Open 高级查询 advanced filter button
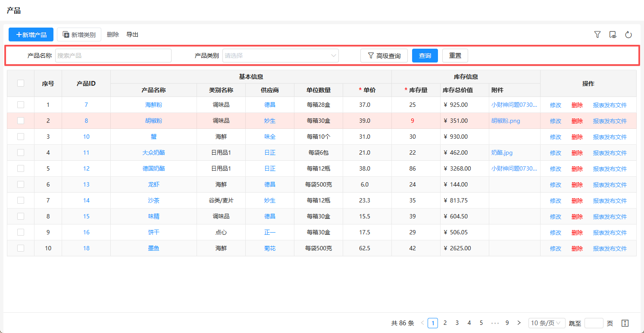This screenshot has height=333, width=644. click(384, 56)
